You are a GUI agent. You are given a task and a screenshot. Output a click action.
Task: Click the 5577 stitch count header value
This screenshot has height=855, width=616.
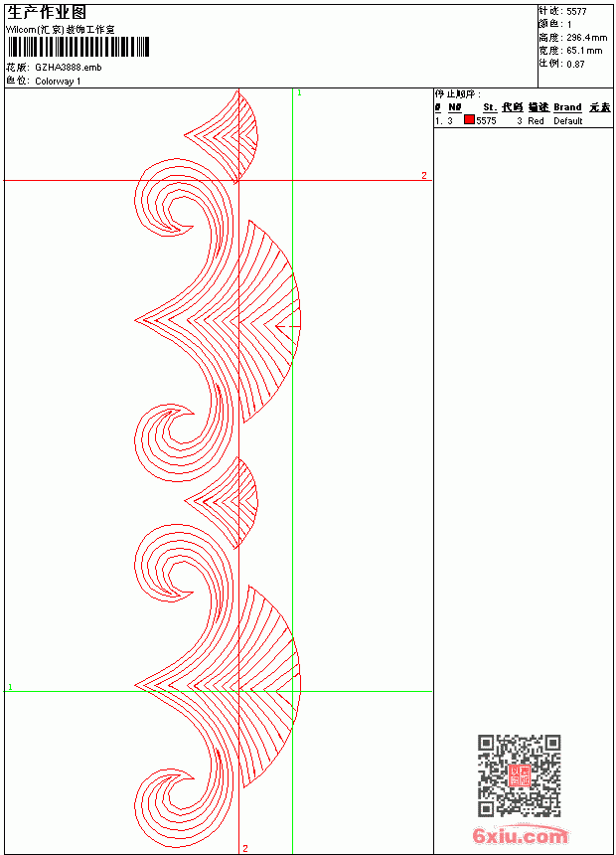coord(576,12)
